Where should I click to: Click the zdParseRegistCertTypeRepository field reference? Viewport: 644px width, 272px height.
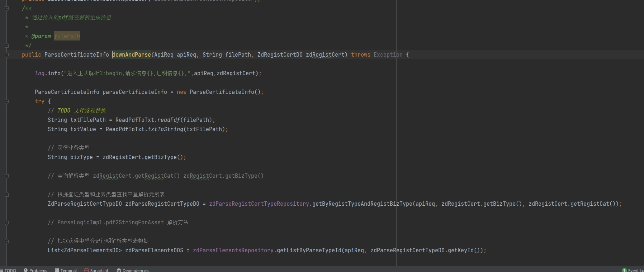(x=259, y=204)
